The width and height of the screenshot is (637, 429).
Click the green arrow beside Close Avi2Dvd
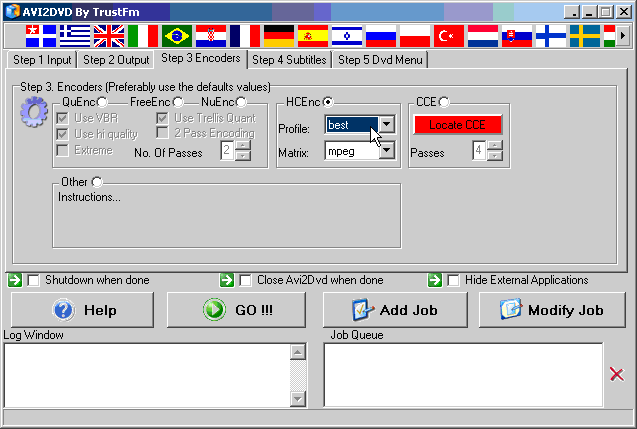tap(227, 280)
